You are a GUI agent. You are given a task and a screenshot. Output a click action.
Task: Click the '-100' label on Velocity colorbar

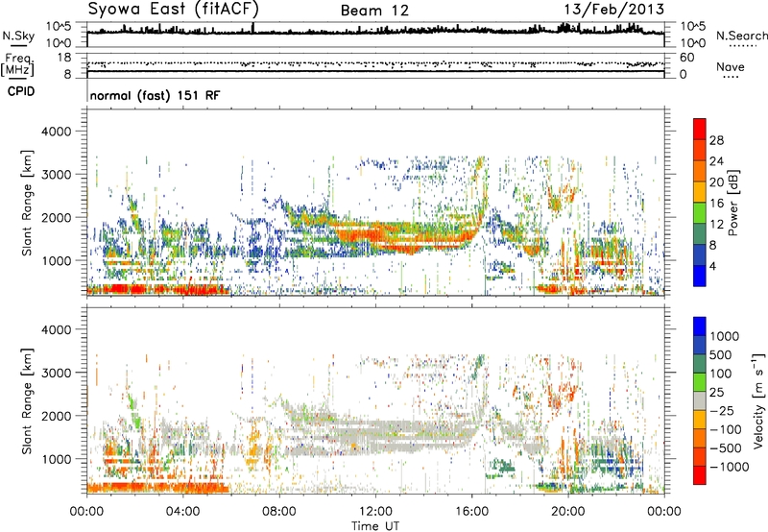[x=726, y=429]
